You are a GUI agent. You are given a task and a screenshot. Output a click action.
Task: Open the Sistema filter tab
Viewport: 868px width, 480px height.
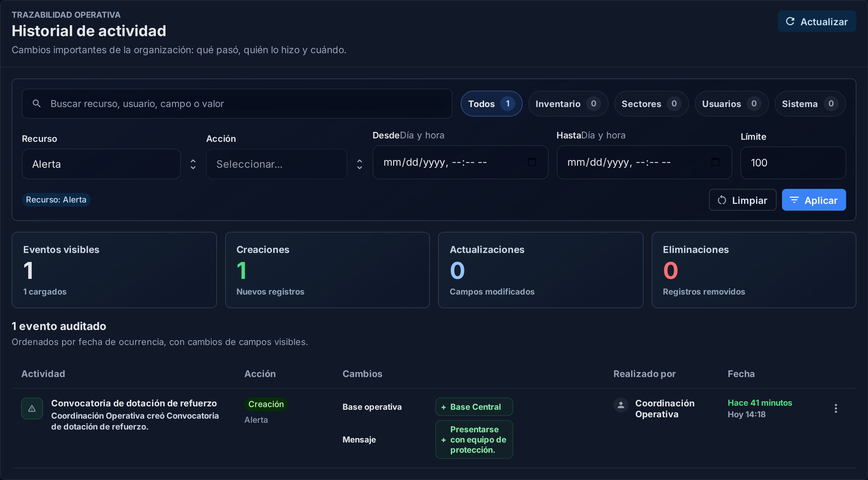tap(810, 104)
